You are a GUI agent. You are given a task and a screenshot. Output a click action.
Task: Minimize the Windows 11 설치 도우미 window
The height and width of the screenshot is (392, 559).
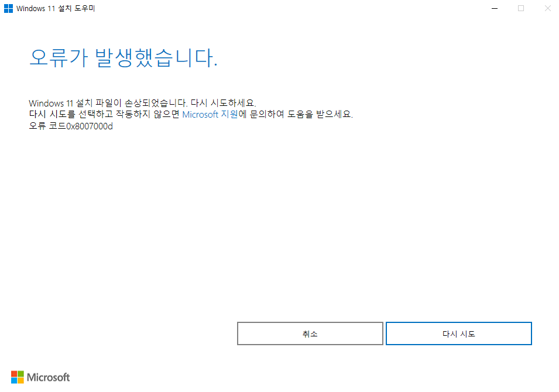click(x=495, y=8)
